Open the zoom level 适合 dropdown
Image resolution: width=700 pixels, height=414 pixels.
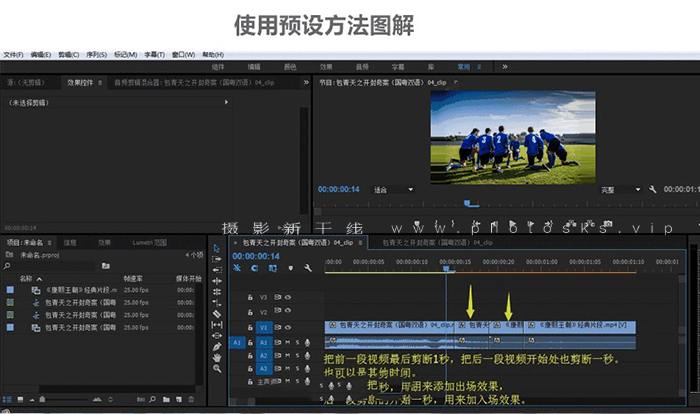393,190
